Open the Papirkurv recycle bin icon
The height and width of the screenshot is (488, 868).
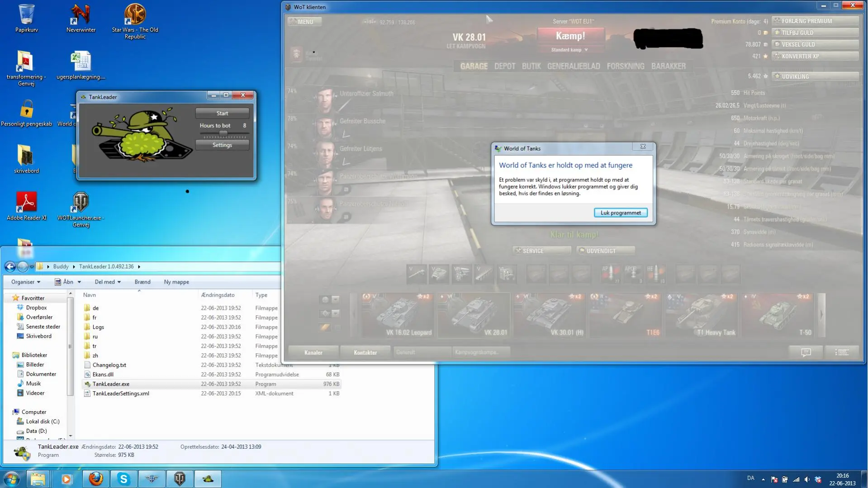click(26, 18)
